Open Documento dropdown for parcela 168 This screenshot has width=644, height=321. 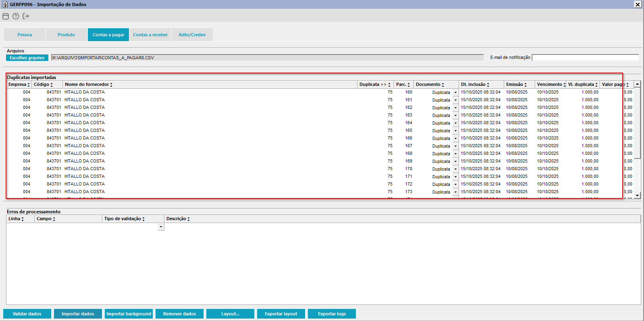coord(455,154)
